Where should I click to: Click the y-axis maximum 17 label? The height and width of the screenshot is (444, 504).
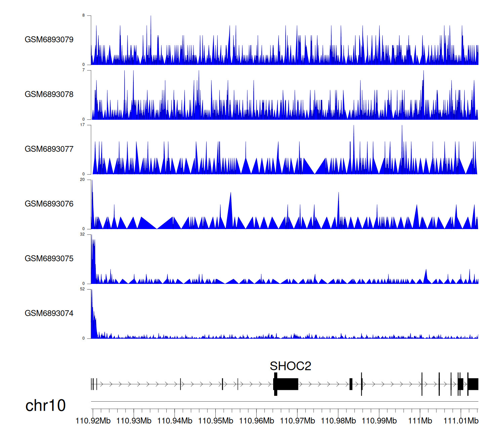click(82, 125)
